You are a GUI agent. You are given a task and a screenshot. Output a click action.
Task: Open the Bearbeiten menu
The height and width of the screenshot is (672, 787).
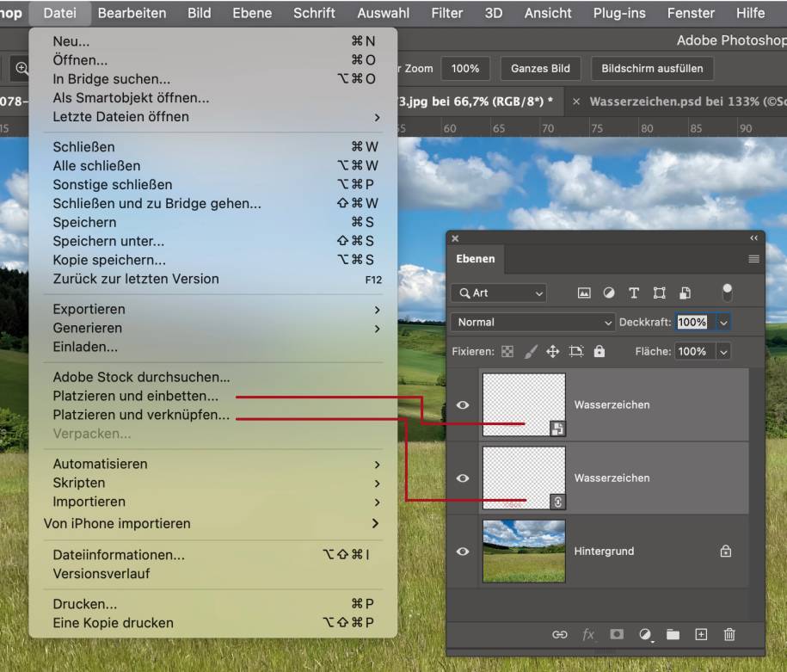(132, 13)
